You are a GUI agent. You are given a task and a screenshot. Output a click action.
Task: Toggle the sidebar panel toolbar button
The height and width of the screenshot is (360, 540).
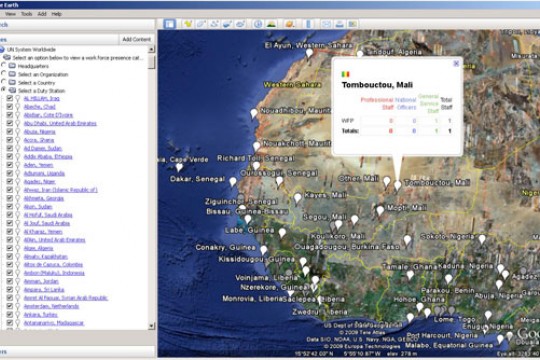(x=169, y=24)
